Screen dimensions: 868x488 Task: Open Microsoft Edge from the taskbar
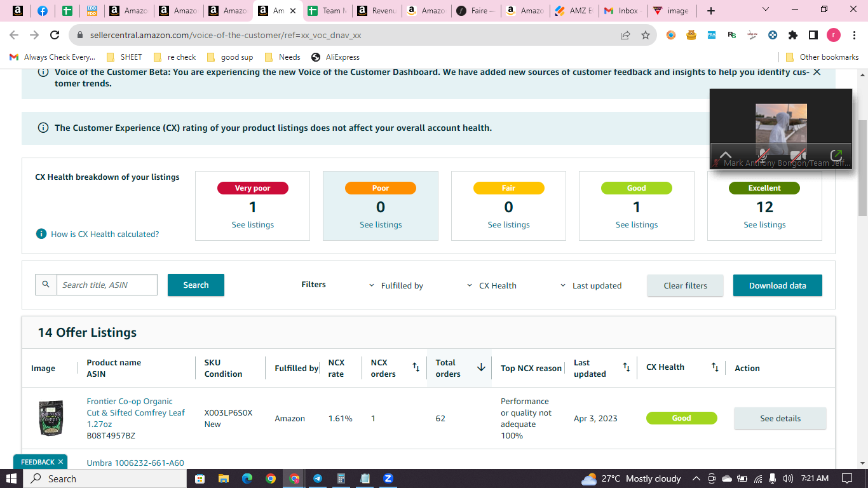pos(247,478)
